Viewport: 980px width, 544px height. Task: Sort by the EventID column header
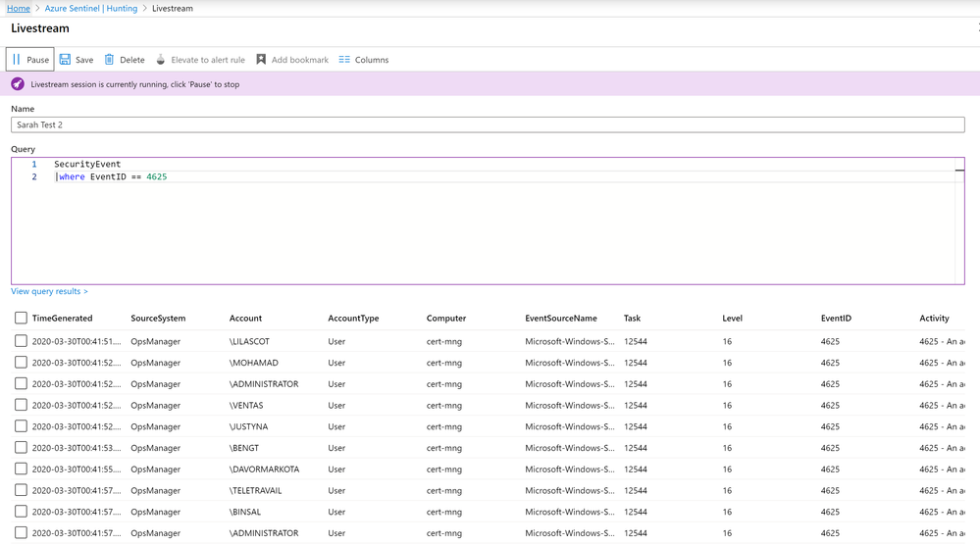coord(836,319)
